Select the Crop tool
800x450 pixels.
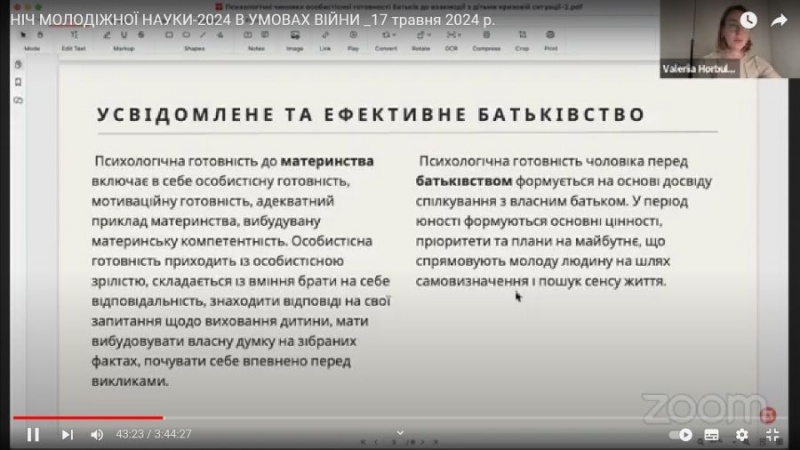click(x=522, y=38)
